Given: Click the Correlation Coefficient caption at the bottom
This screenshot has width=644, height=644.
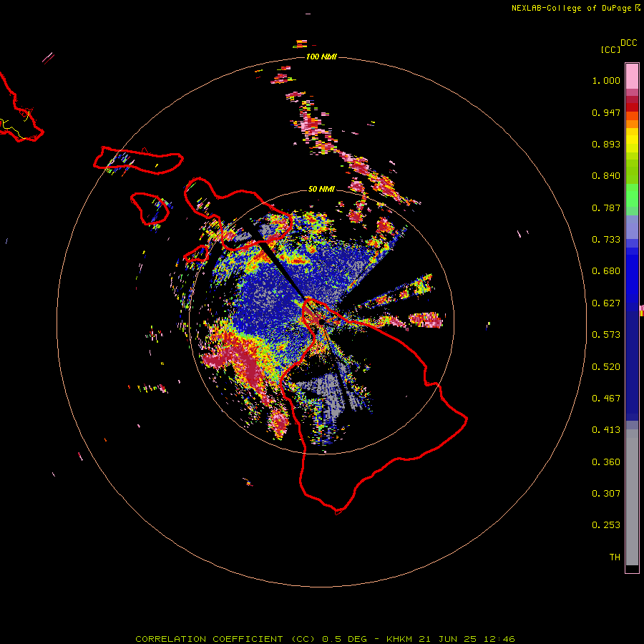Looking at the screenshot, I should (x=325, y=639).
